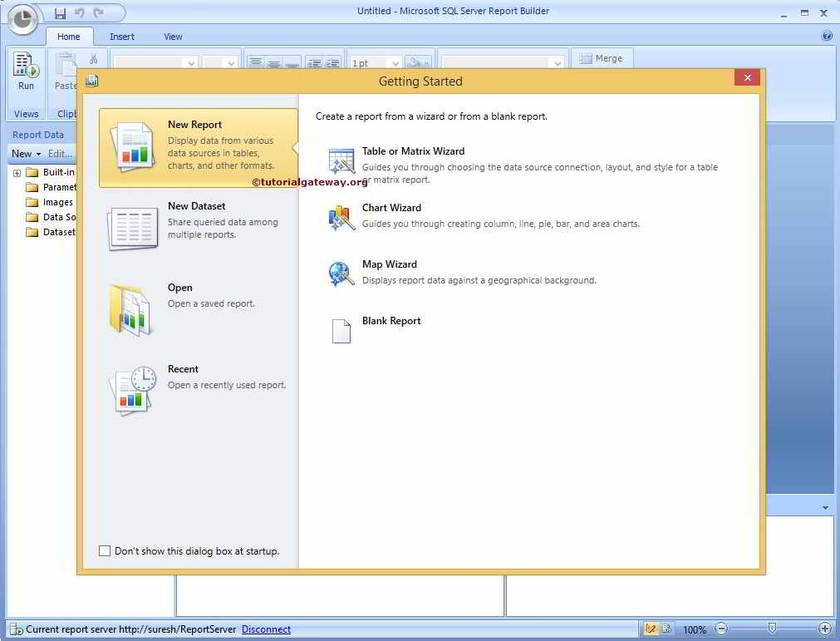
Task: Open the New dropdown in Report Data pane
Action: coord(26,153)
